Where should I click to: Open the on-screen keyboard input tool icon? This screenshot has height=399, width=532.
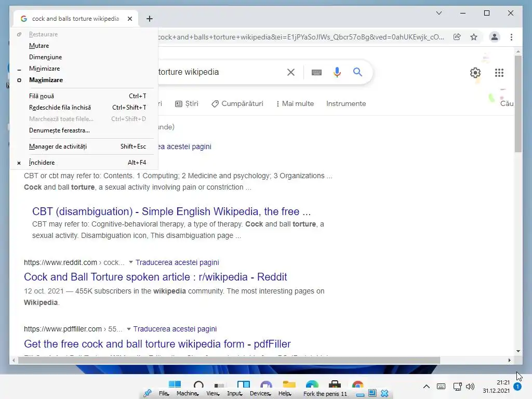pyautogui.click(x=316, y=72)
